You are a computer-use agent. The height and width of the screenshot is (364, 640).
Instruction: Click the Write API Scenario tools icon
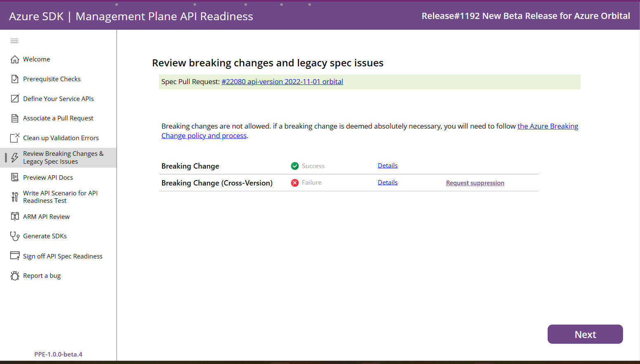(x=15, y=197)
